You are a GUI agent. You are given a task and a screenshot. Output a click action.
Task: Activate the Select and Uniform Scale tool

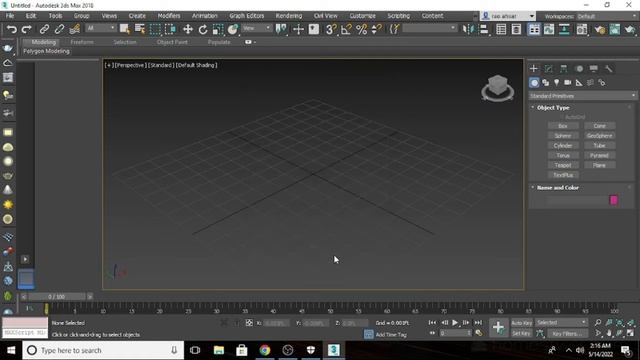pos(218,29)
